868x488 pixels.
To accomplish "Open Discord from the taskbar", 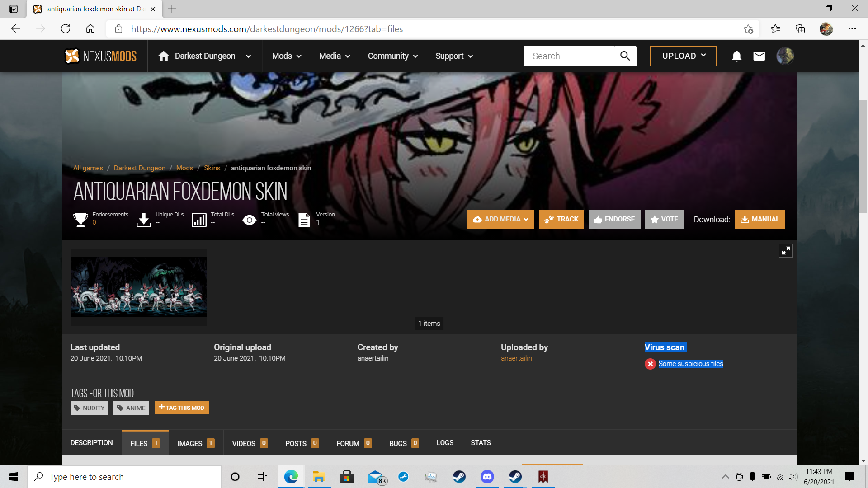I will (487, 477).
